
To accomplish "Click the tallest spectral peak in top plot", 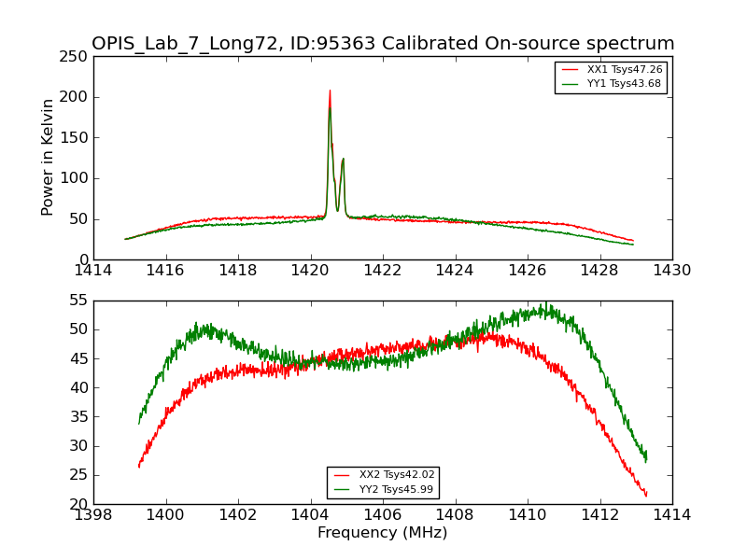I will click(330, 91).
